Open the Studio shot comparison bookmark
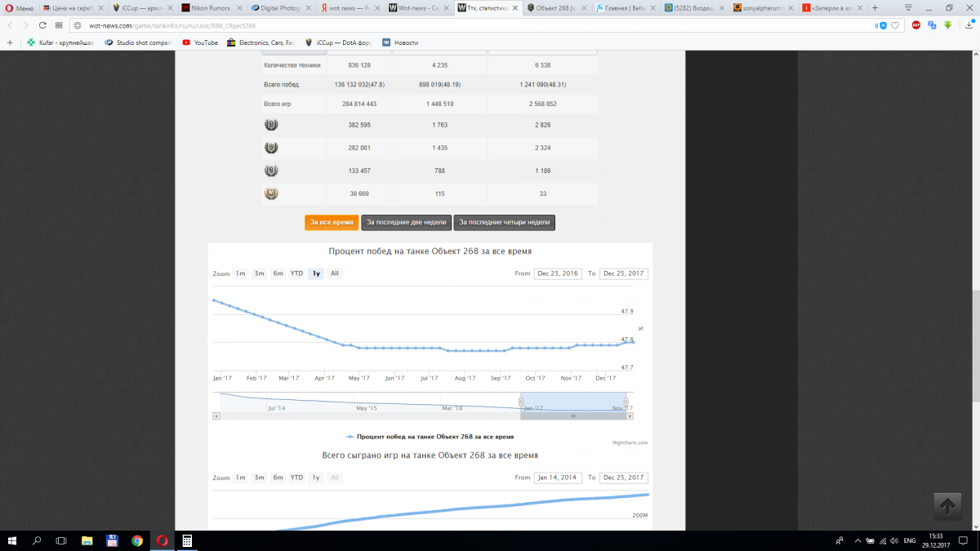The height and width of the screenshot is (551, 980). coord(139,42)
